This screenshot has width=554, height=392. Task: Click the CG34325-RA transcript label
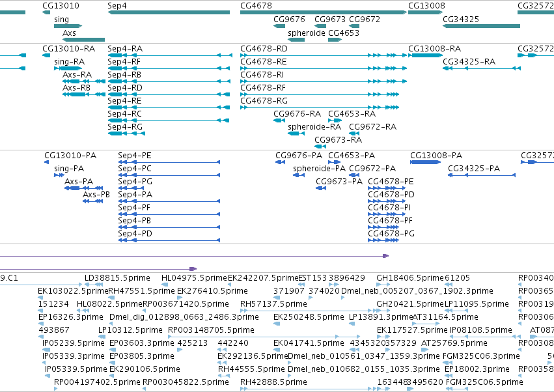point(469,61)
